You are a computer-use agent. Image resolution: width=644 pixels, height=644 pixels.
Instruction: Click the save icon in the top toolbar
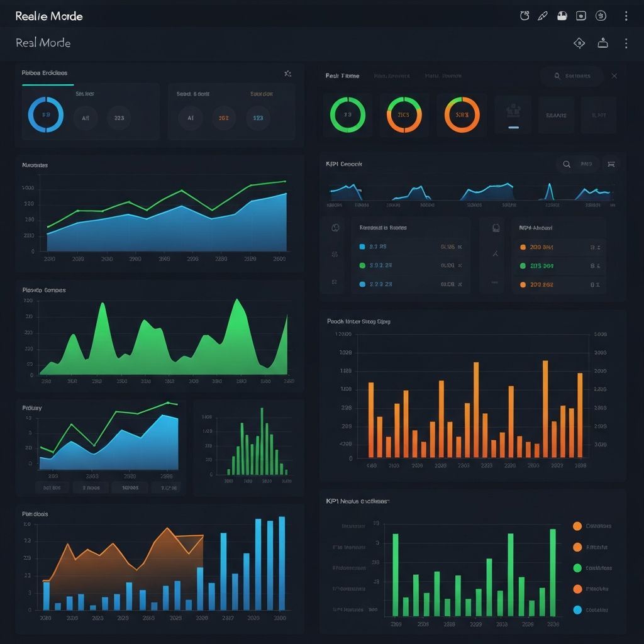[x=562, y=16]
